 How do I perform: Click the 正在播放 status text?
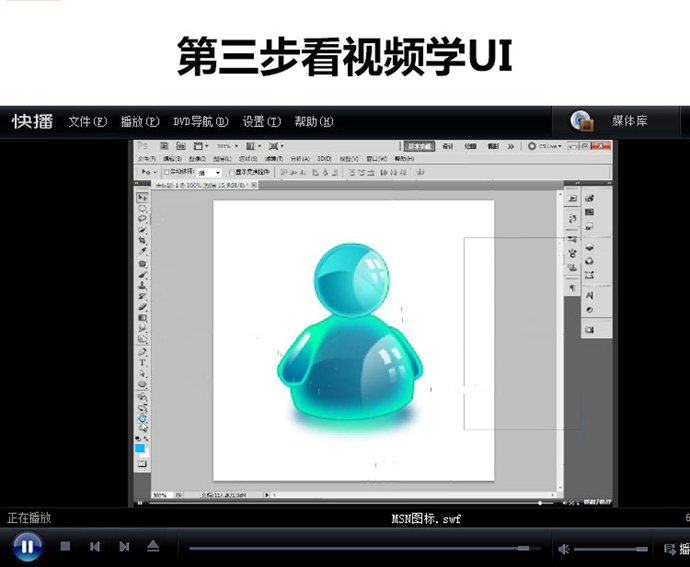tap(29, 518)
